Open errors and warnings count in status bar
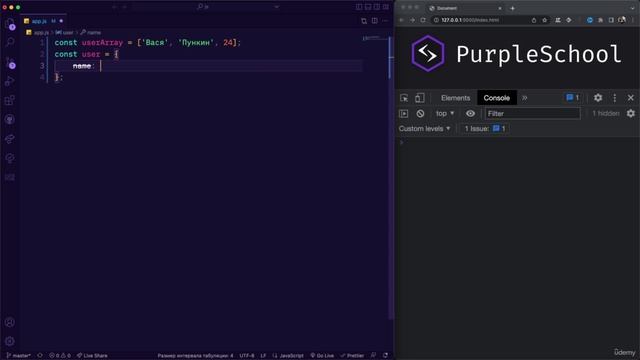 click(60, 356)
